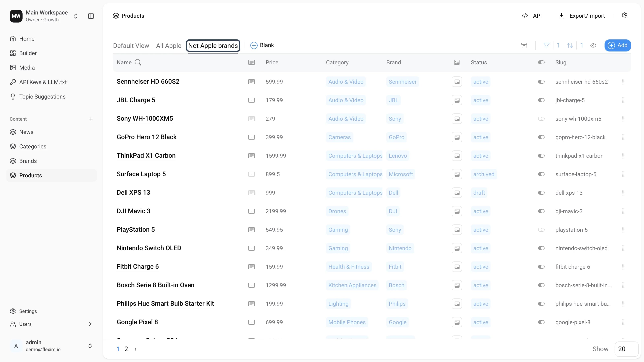The height and width of the screenshot is (362, 644).
Task: Expand the Main Workspace switcher chevrons
Action: tap(75, 16)
